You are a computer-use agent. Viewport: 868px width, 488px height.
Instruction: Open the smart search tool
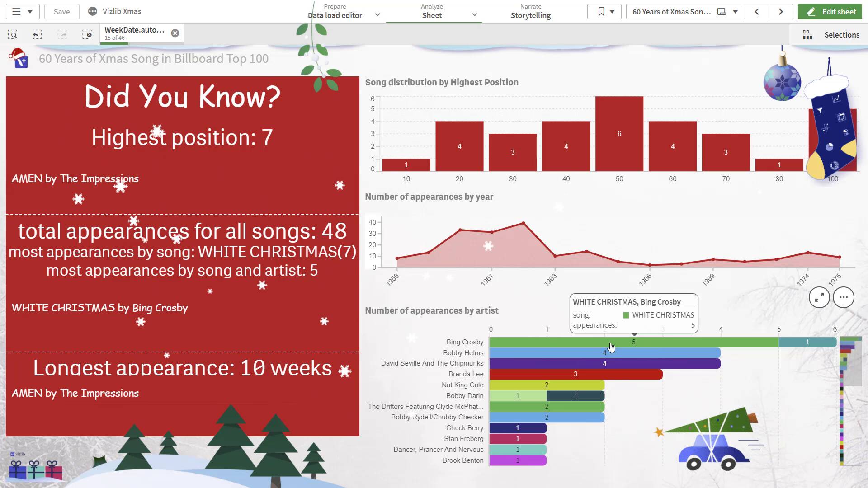pyautogui.click(x=13, y=35)
